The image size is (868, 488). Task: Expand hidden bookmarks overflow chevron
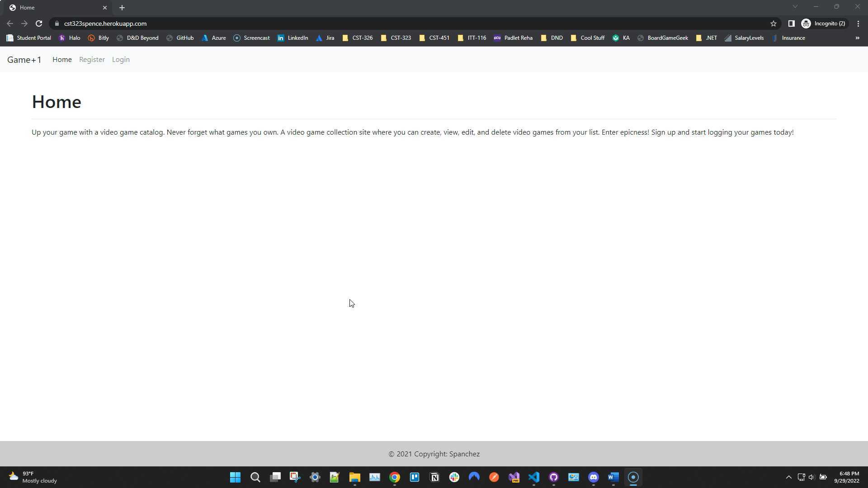coord(857,38)
